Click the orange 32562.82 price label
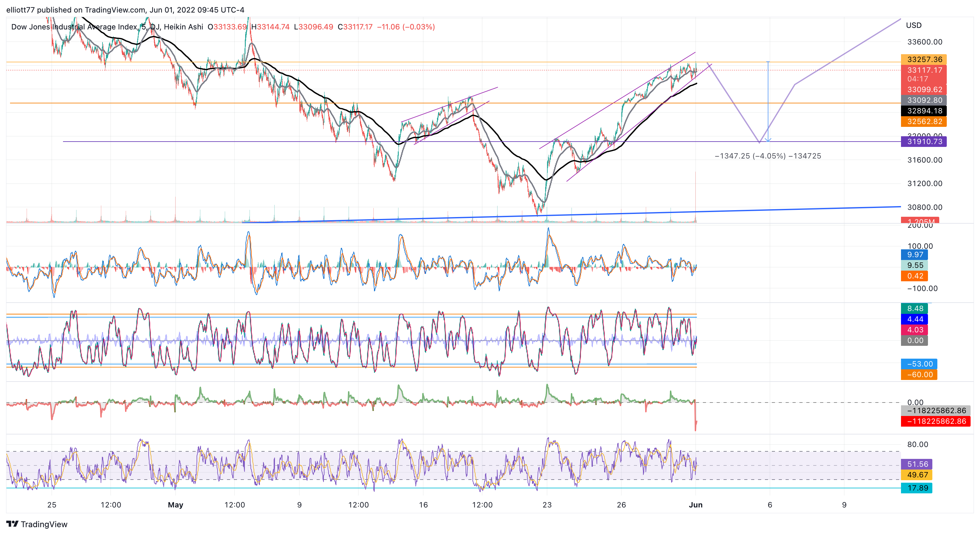 (924, 121)
